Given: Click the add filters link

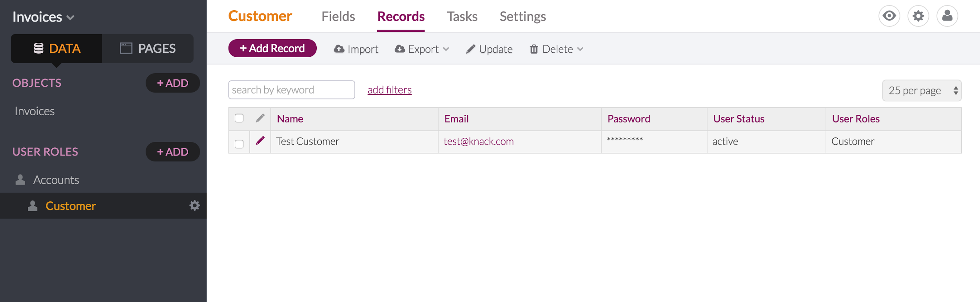Looking at the screenshot, I should 389,90.
